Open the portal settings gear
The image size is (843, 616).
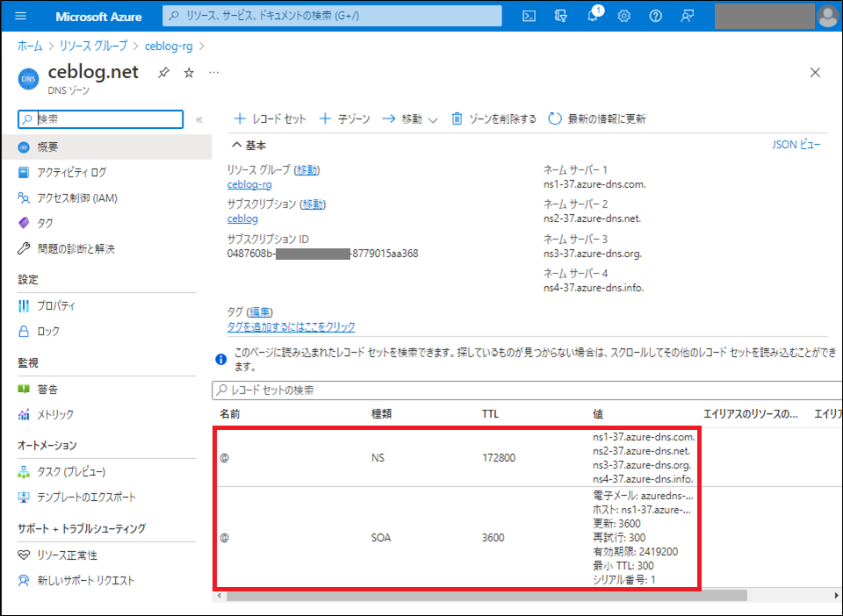[x=623, y=16]
